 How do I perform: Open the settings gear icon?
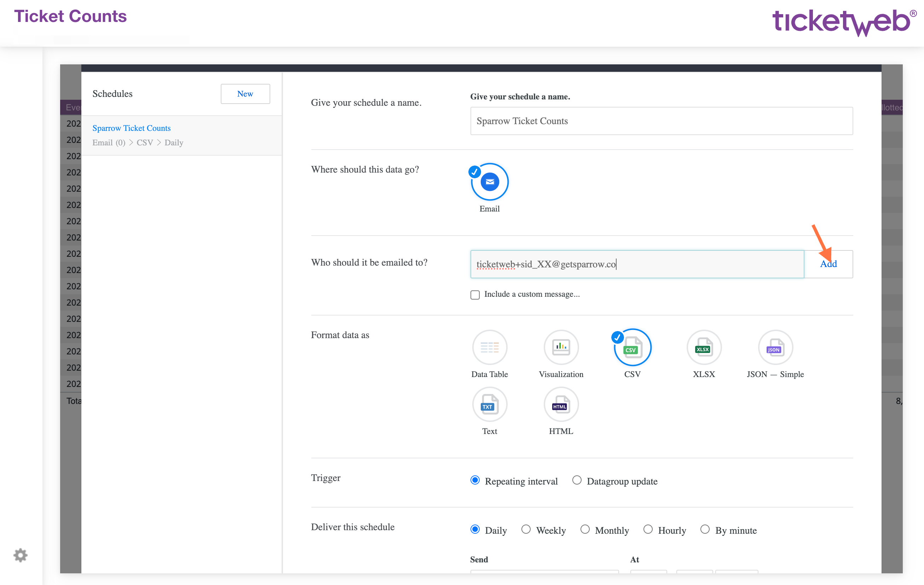click(x=20, y=555)
